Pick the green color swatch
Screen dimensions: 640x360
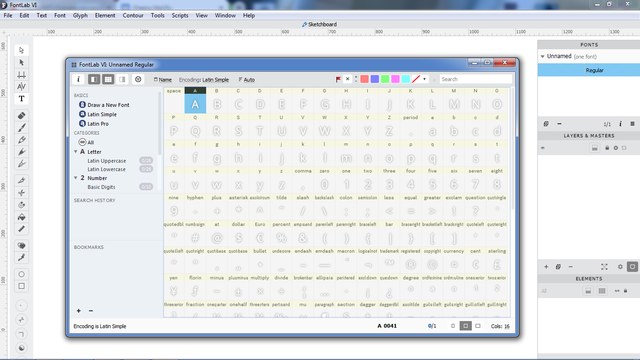click(385, 79)
